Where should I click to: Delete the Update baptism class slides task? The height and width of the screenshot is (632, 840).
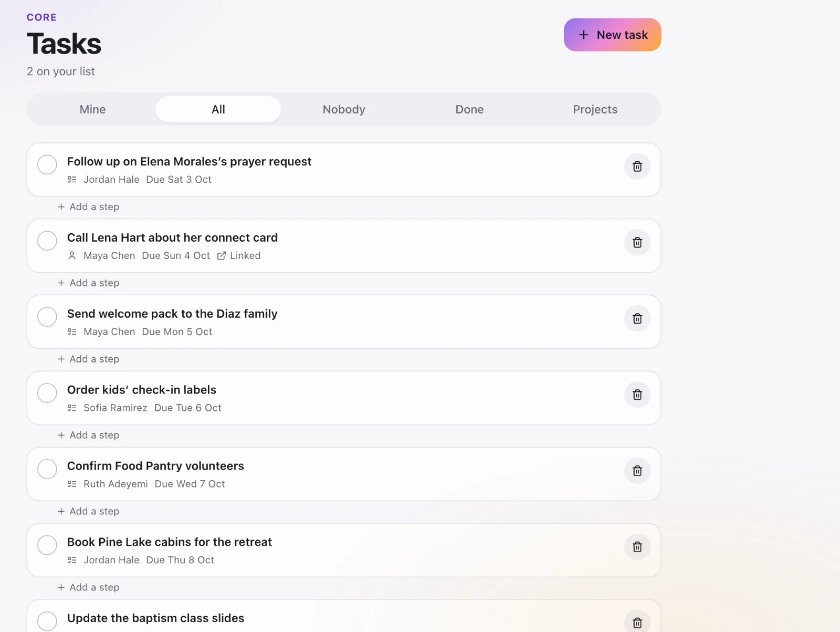point(637,623)
